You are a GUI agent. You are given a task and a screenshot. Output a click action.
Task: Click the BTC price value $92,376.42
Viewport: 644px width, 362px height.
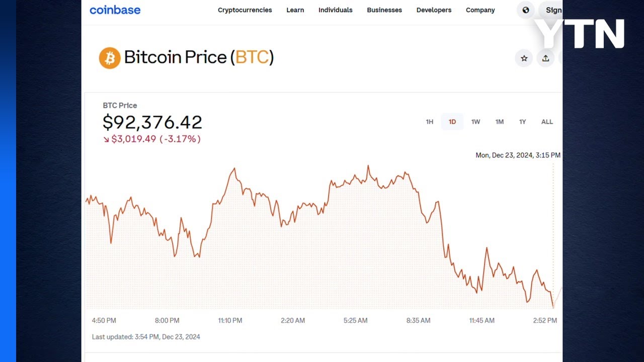click(x=152, y=122)
